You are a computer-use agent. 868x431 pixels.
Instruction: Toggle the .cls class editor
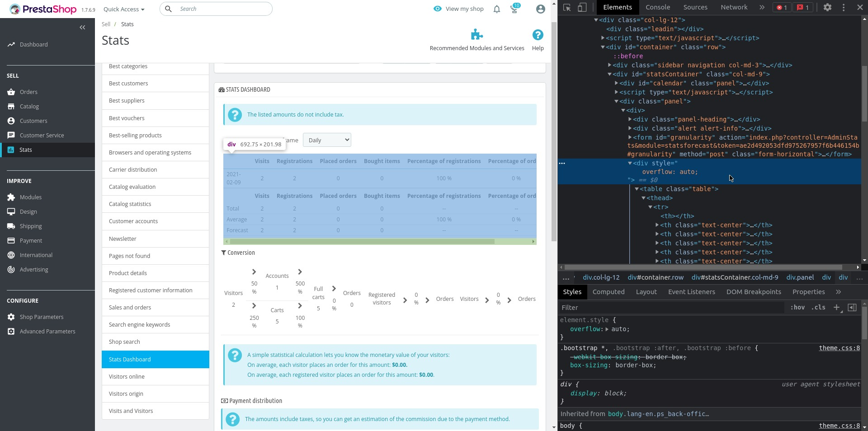click(x=818, y=307)
